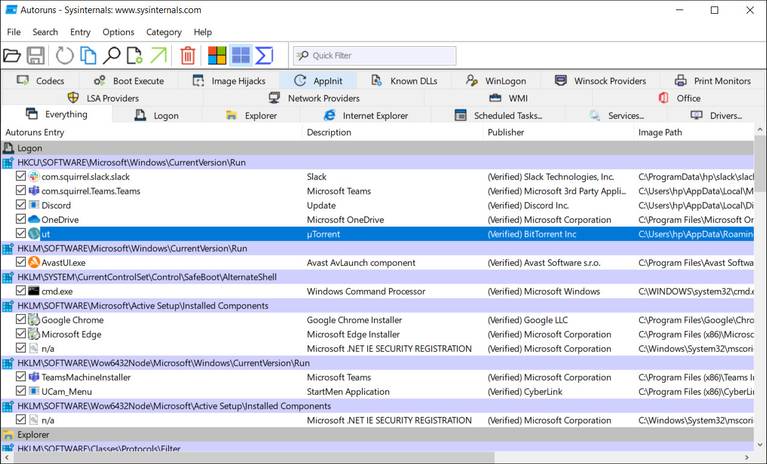Open the Options menu
This screenshot has height=464, width=767.
(x=118, y=32)
